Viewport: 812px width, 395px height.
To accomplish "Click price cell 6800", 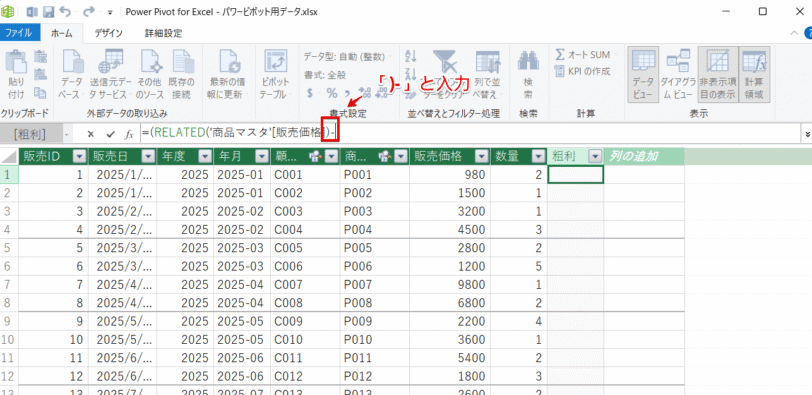I will [x=450, y=304].
